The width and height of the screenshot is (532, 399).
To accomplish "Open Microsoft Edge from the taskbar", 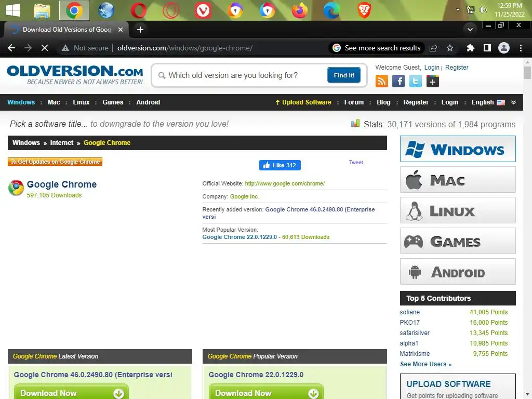I will [331, 10].
